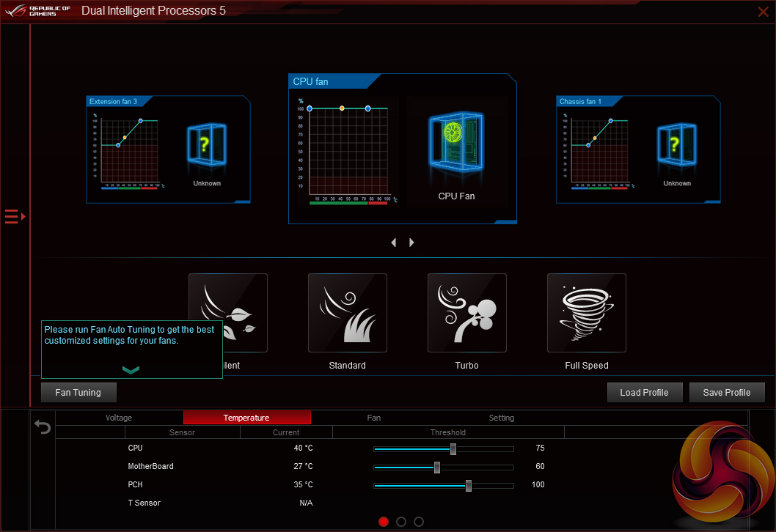Screen dimensions: 776x532
Task: Click the CPU fan card title
Action: (x=310, y=81)
